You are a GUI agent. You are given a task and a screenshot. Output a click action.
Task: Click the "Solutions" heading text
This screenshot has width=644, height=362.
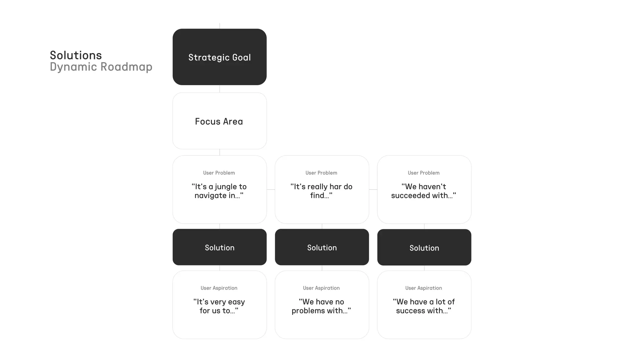click(x=76, y=55)
